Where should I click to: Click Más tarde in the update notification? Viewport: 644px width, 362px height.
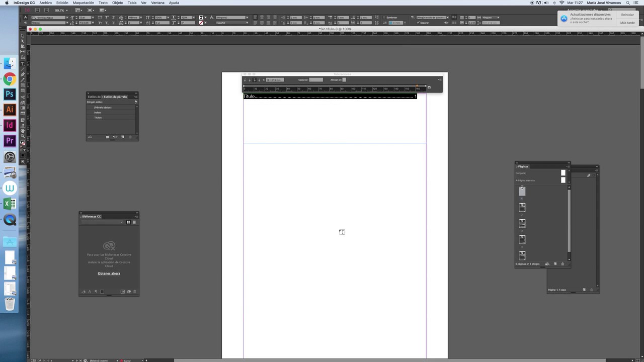pyautogui.click(x=627, y=23)
